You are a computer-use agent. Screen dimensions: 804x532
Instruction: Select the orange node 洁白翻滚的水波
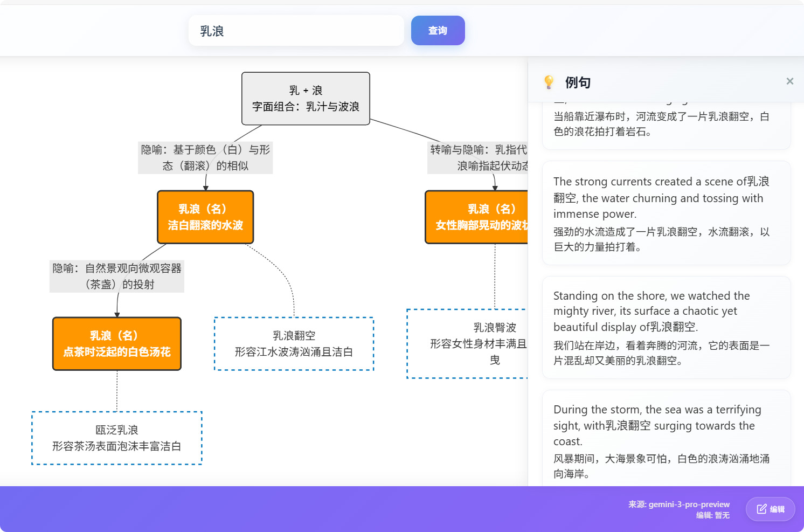click(205, 217)
